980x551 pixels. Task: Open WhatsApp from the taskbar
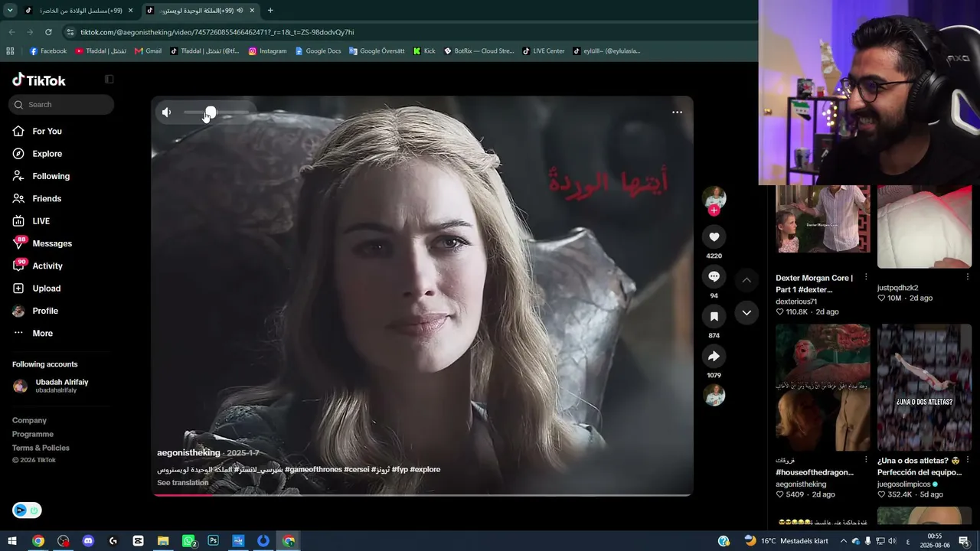click(188, 541)
